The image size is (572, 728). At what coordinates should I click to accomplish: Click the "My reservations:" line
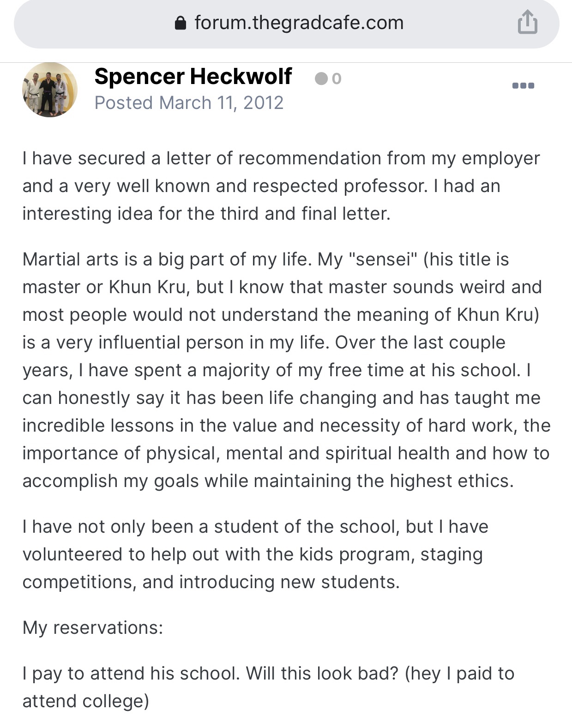click(93, 628)
